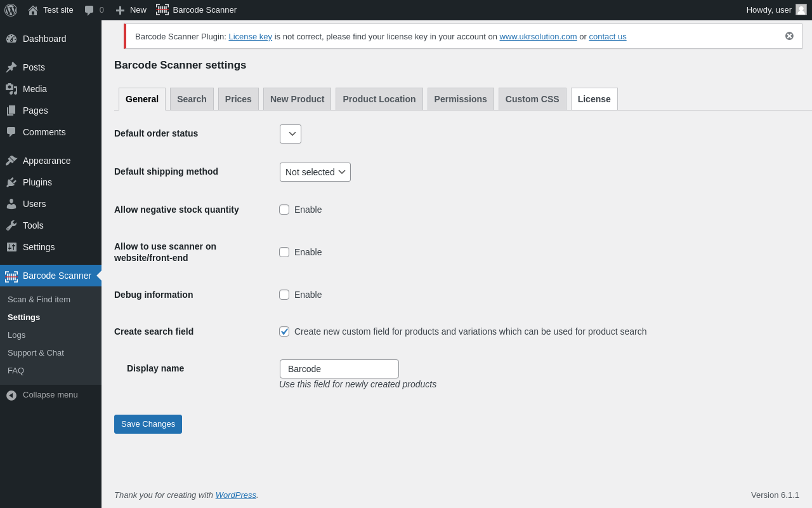Image resolution: width=812 pixels, height=508 pixels.
Task: Click the Display name text field
Action: click(x=339, y=369)
